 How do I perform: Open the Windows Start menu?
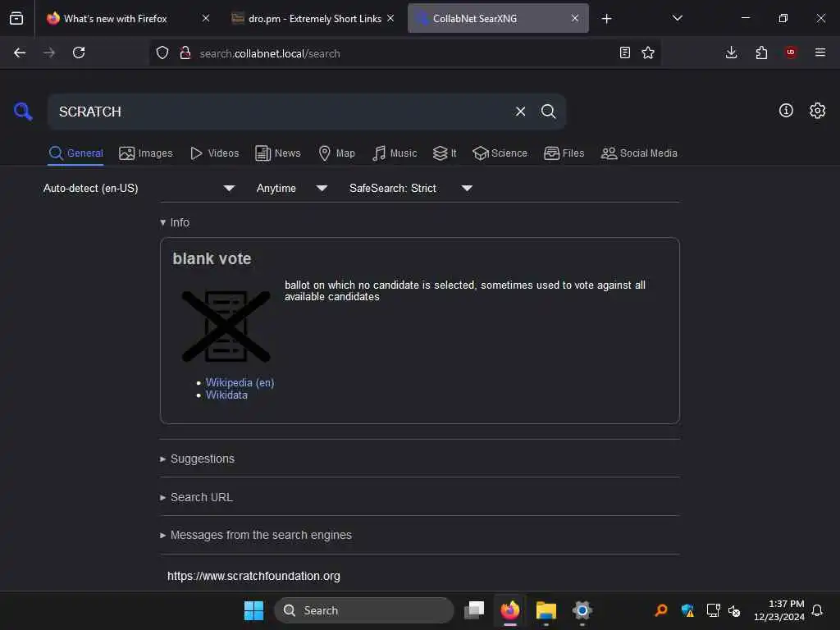click(253, 610)
